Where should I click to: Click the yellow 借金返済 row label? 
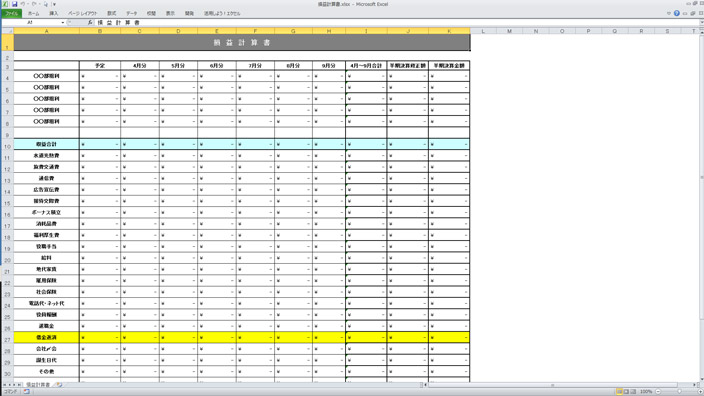point(46,337)
